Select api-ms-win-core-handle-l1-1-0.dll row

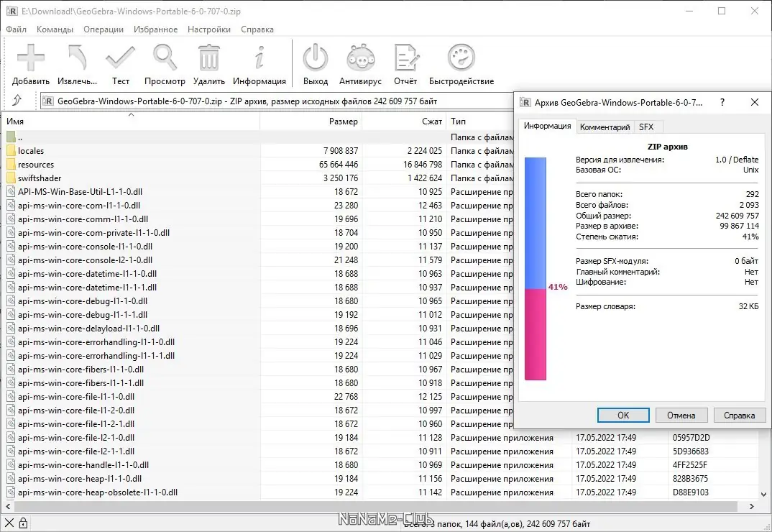pos(382,465)
